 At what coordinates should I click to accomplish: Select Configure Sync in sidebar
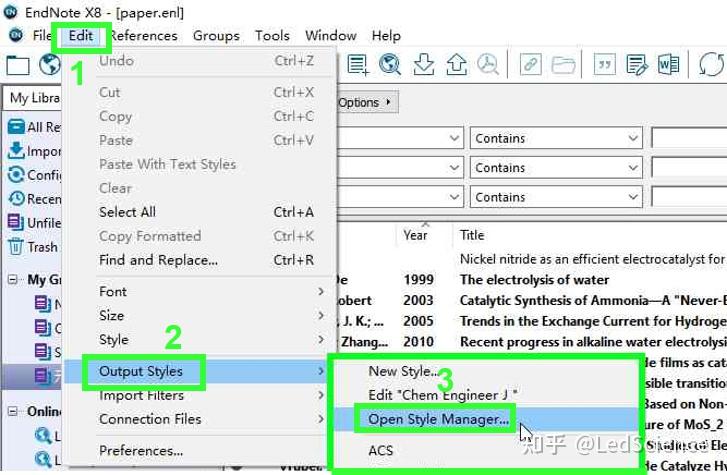click(x=34, y=175)
